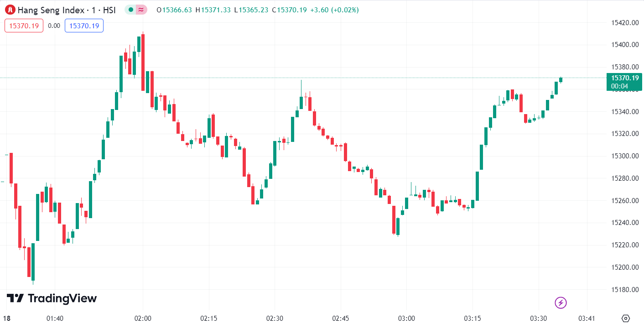Click the date label 18 on the time axis
This screenshot has height=329, width=644.
coord(7,318)
